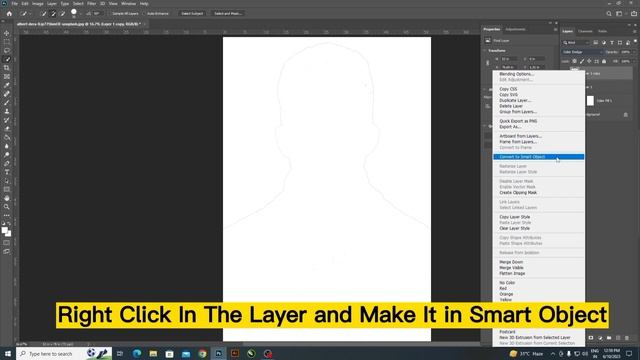640x360 pixels.
Task: Open Google Chrome from the taskbar
Action: point(202,353)
